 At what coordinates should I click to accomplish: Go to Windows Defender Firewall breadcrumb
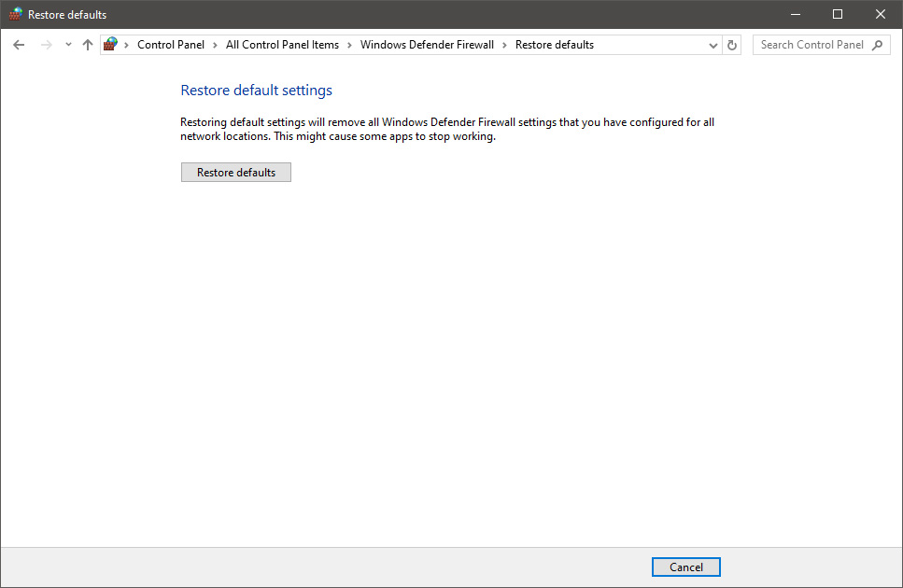427,45
